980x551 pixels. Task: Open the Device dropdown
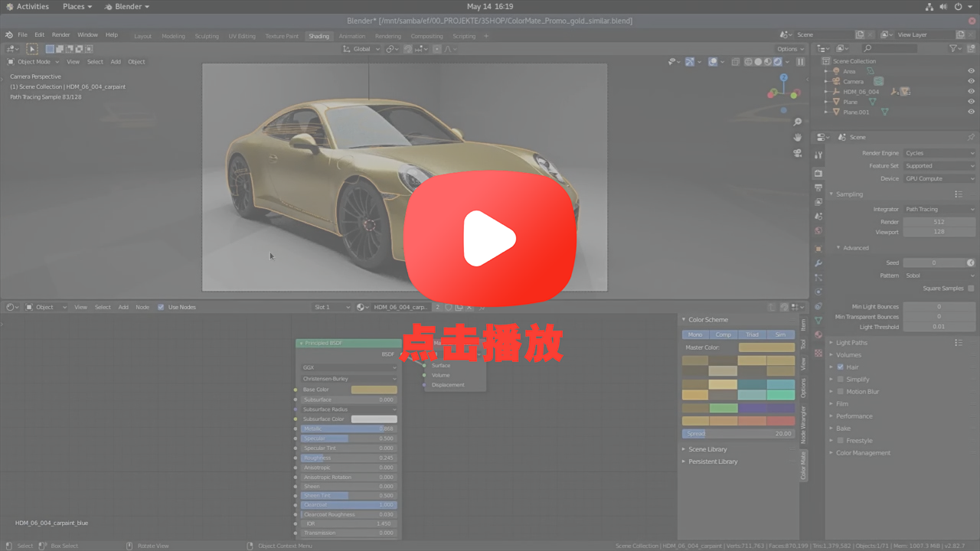(939, 178)
